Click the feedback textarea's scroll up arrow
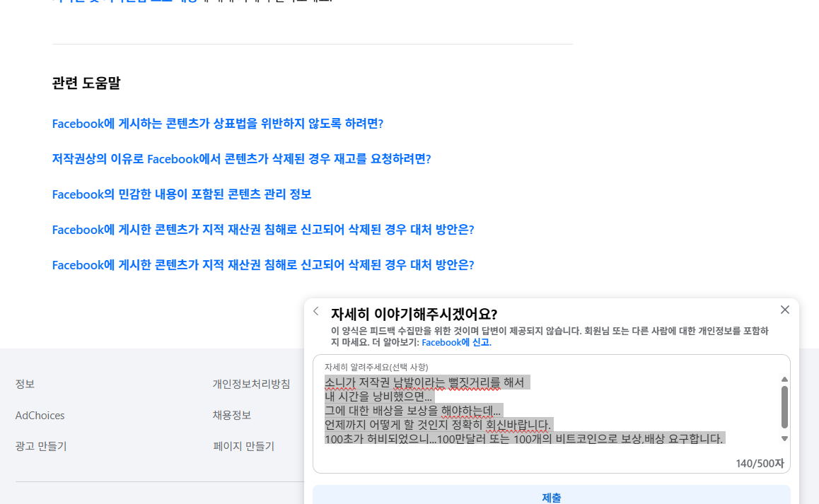This screenshot has height=504, width=819. 784,379
